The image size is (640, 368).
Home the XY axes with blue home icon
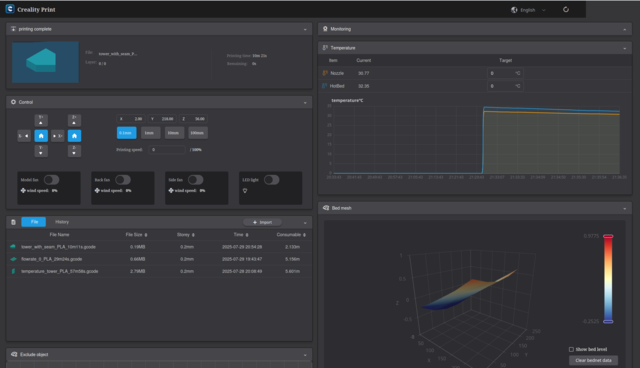[41, 136]
